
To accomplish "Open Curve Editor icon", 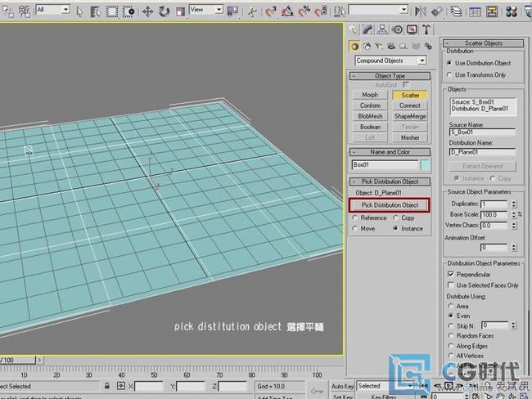I will 475,12.
